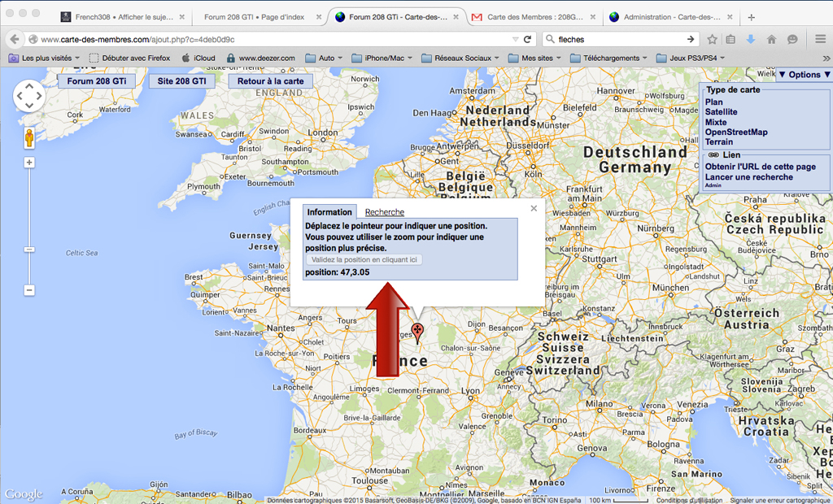Select the Plan map type
The width and height of the screenshot is (833, 504).
[713, 102]
